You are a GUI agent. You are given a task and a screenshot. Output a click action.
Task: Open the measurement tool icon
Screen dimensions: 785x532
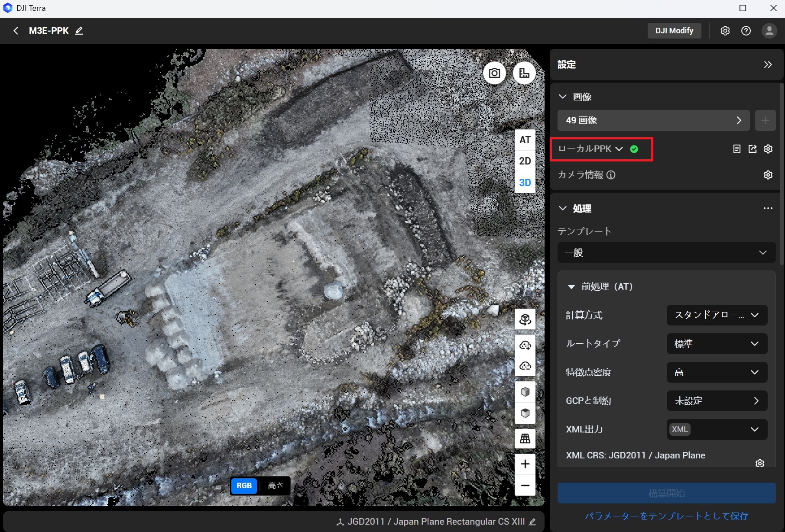[524, 73]
